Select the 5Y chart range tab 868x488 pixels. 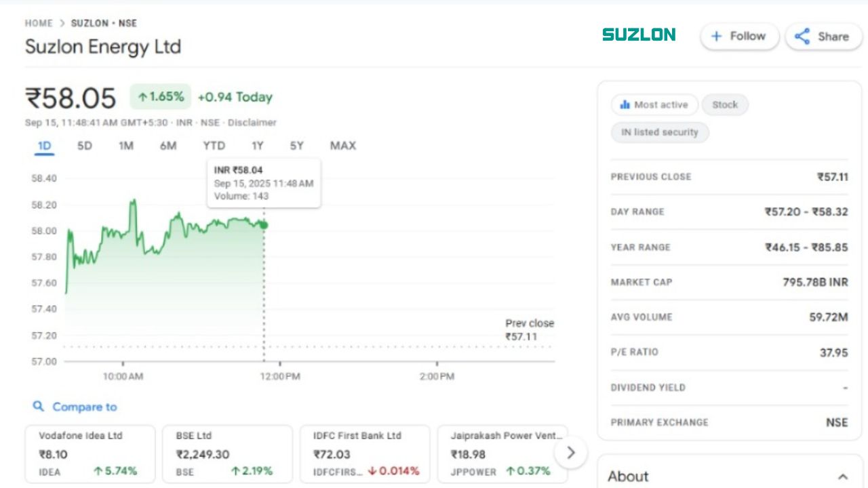[x=297, y=146]
